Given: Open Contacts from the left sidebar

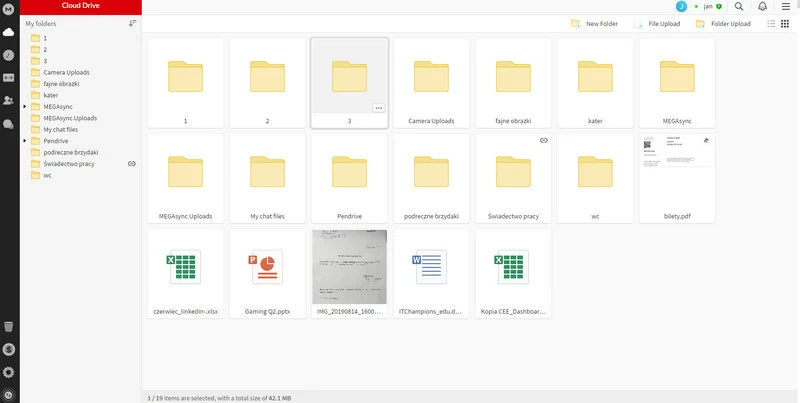Looking at the screenshot, I should pos(9,101).
